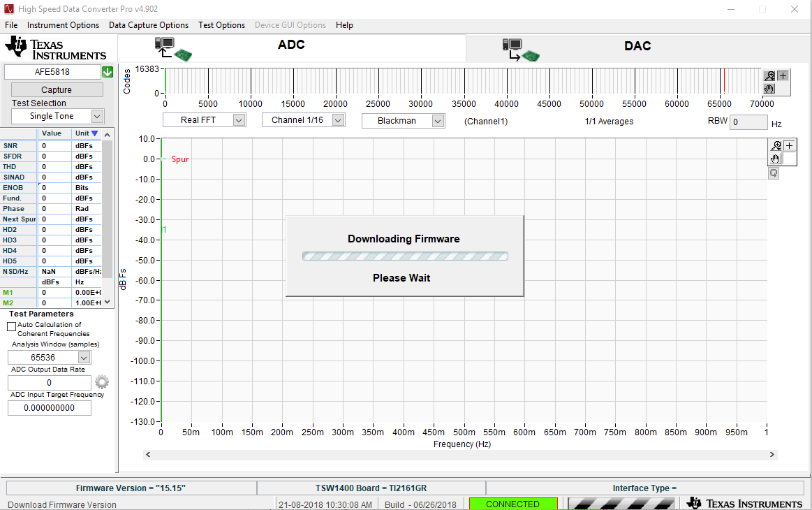Click the Downloading Firmware progress bar
Screen dimensions: 812x510
pyautogui.click(x=405, y=256)
